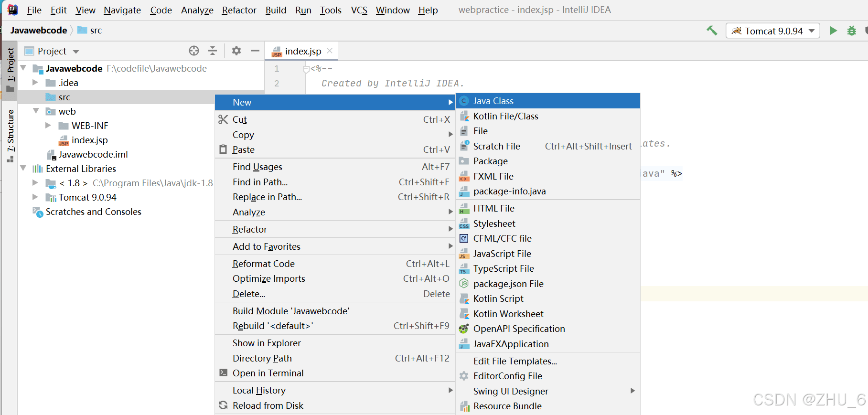Click the EditorConfig File gear icon
The image size is (868, 415).
tap(464, 376)
